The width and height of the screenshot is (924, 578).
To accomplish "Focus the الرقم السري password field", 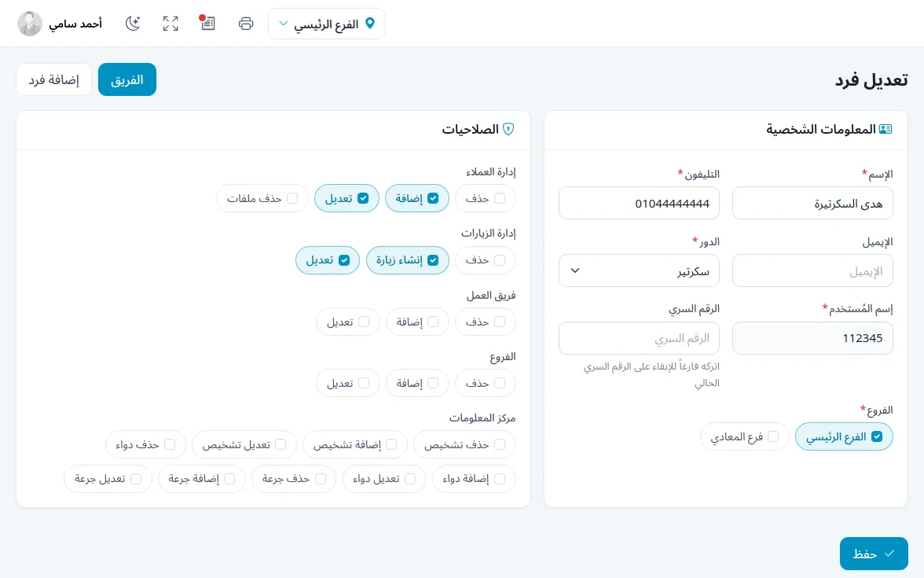I will [639, 338].
